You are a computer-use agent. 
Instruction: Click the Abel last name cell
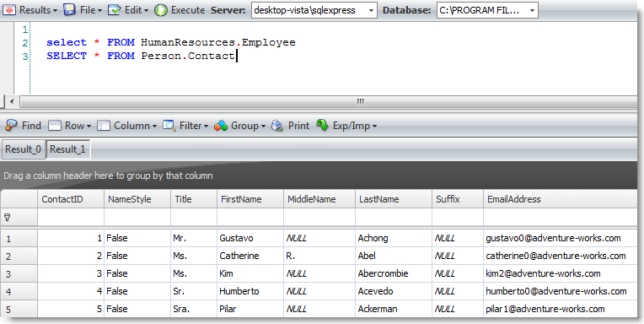(394, 256)
